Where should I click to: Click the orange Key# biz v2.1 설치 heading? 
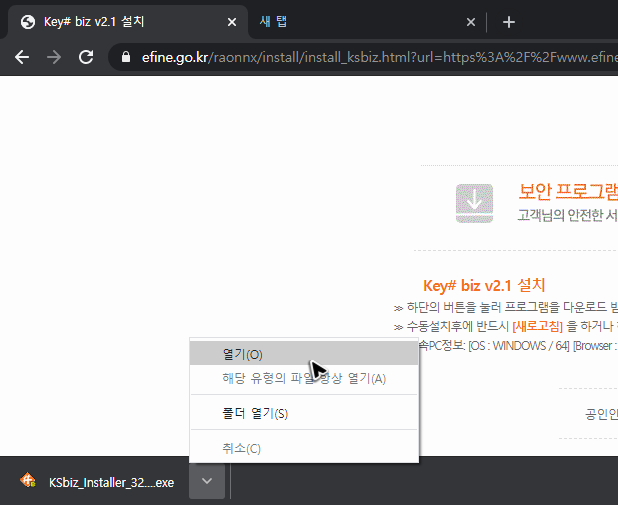tap(484, 285)
